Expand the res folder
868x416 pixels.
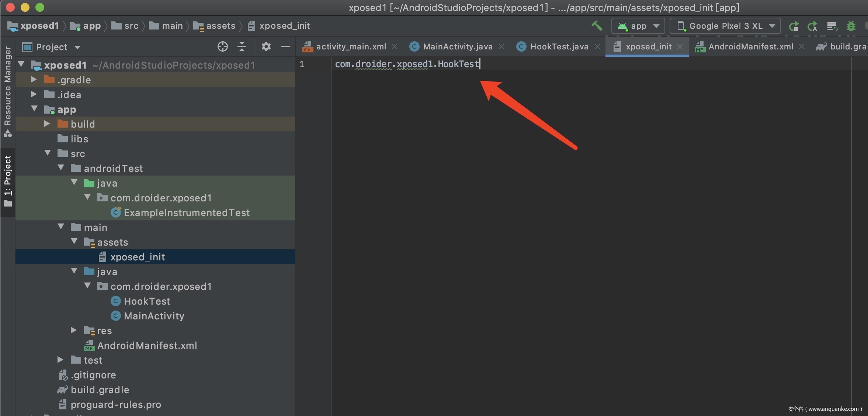[73, 330]
